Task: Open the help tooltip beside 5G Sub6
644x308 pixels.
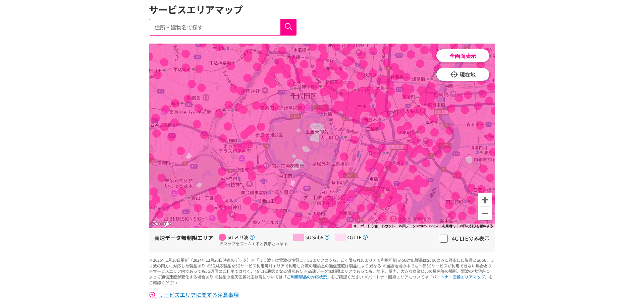Action: (327, 237)
